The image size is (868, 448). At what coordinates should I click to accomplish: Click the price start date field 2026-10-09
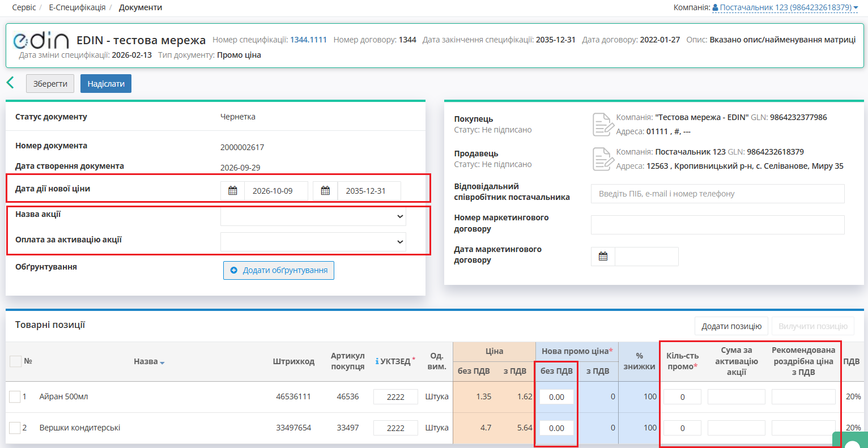tap(276, 191)
